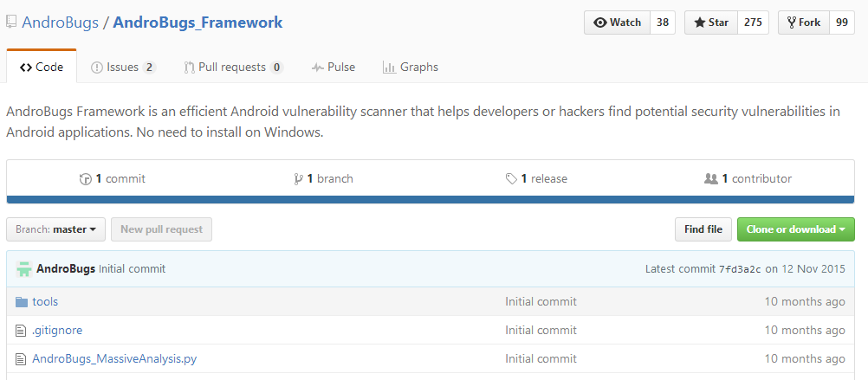Watch this repository

point(618,23)
